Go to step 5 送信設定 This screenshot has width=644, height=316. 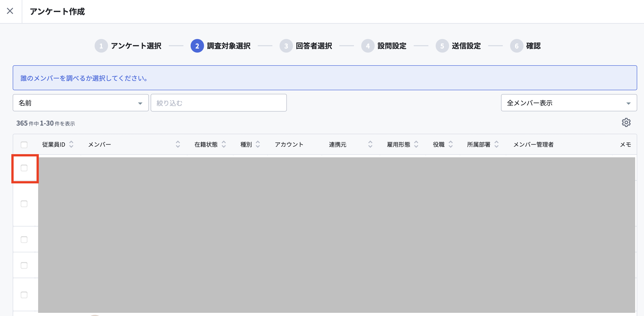[x=458, y=46]
